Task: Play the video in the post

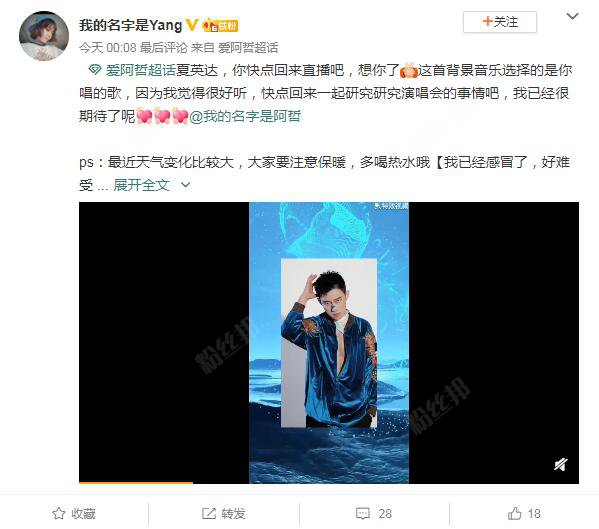Action: (x=329, y=343)
